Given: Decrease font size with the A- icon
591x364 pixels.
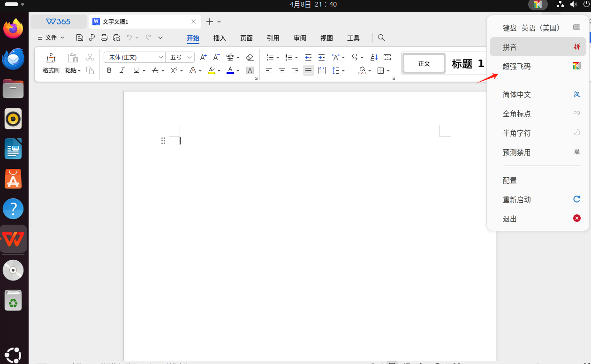Looking at the screenshot, I should (216, 57).
